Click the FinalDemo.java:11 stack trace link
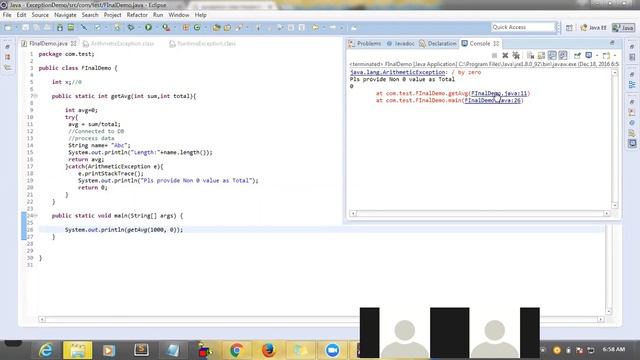 [499, 93]
